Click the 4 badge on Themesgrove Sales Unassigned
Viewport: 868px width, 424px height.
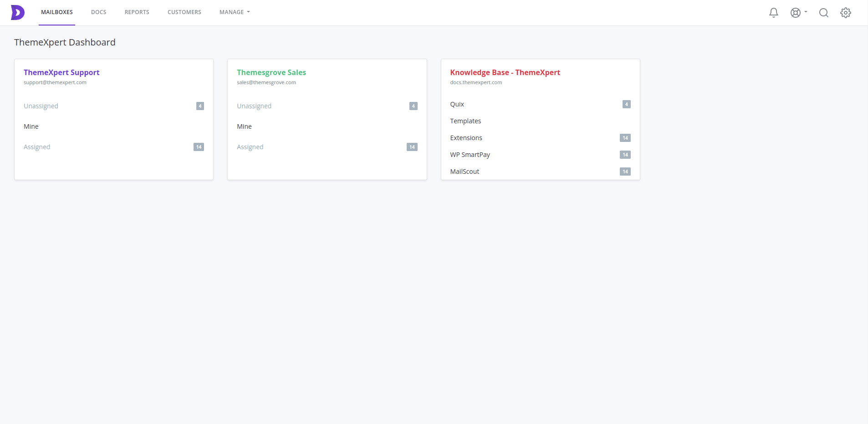coord(414,106)
